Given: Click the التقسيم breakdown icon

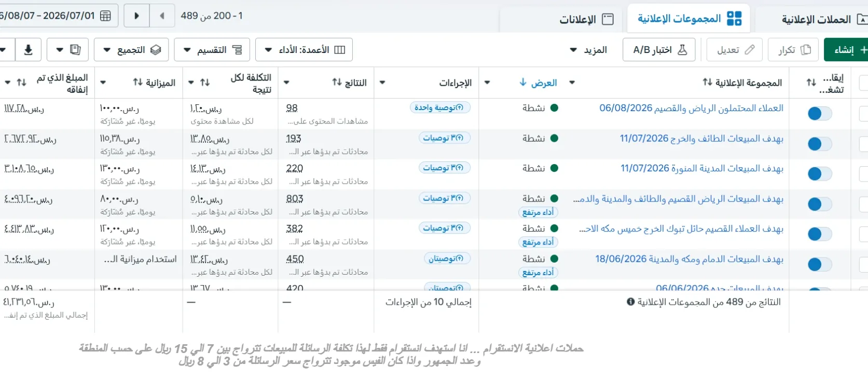Looking at the screenshot, I should coord(237,50).
